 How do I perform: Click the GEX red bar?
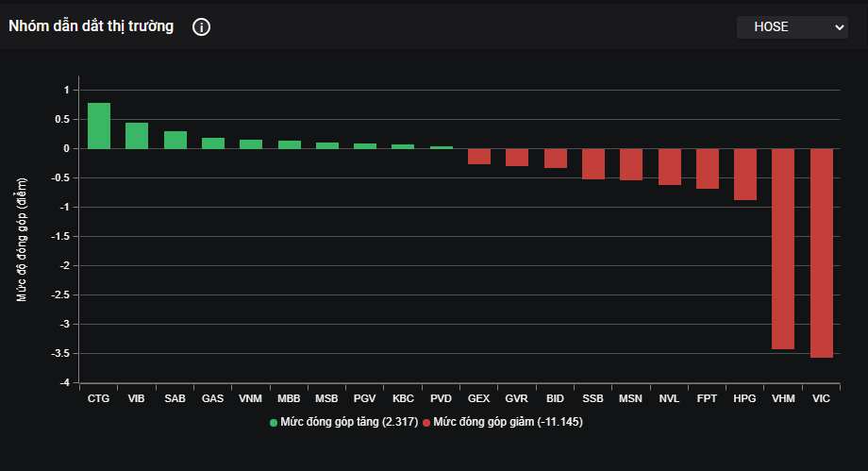point(479,156)
